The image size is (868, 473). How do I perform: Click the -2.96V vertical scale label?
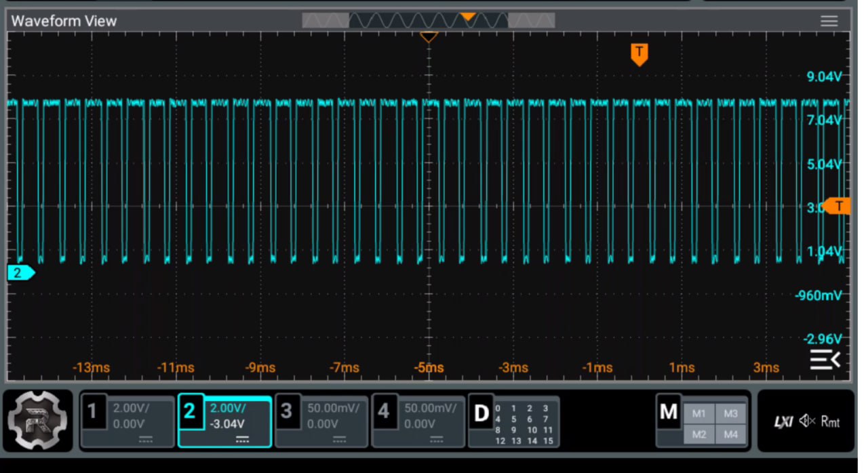[x=821, y=339]
